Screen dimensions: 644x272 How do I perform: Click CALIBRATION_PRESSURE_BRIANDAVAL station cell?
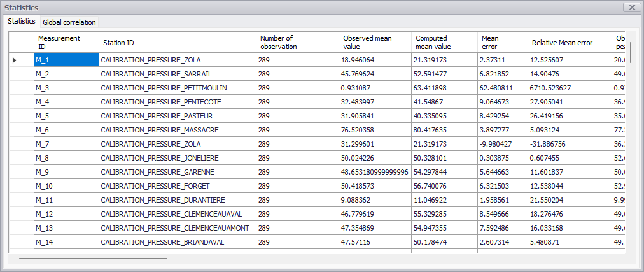pos(178,242)
